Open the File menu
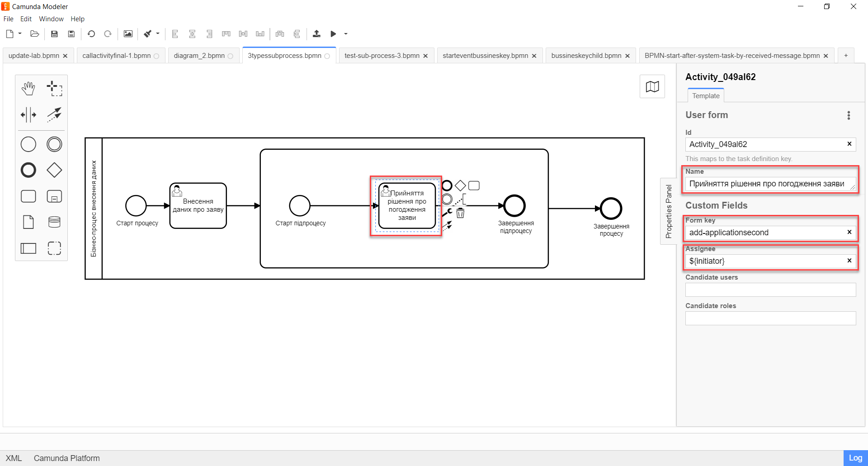This screenshot has width=868, height=466. tap(8, 19)
